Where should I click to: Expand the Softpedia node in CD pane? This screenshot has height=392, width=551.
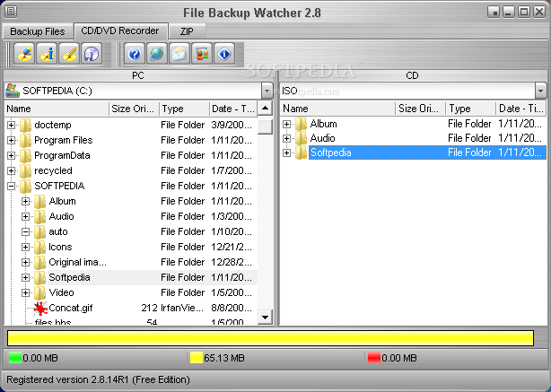pyautogui.click(x=287, y=152)
